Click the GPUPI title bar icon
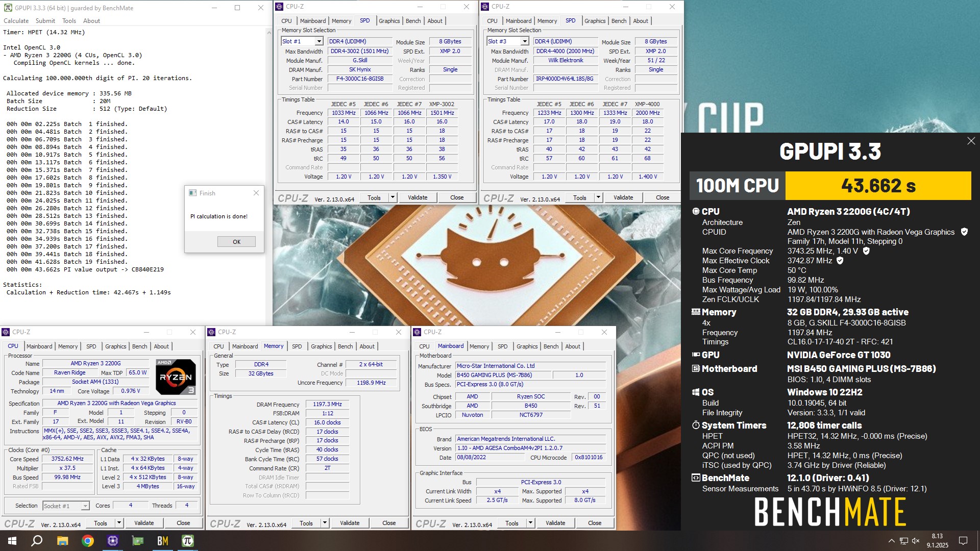This screenshot has width=980, height=551. [8, 8]
